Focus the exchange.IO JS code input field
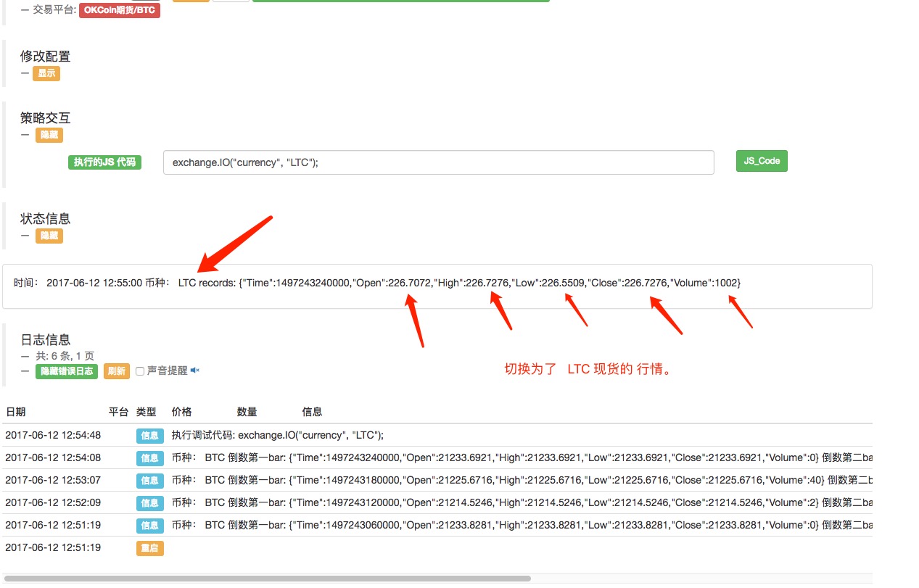This screenshot has width=919, height=588. point(439,162)
